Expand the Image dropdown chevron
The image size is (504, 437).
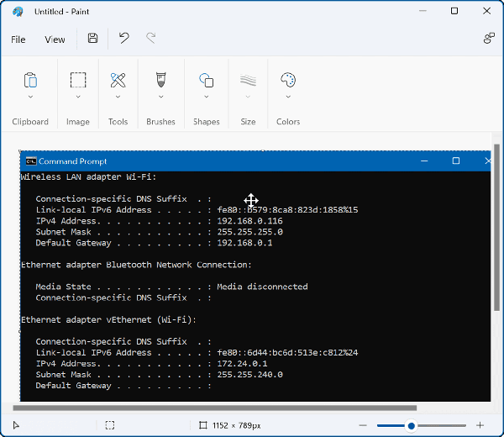(x=78, y=97)
